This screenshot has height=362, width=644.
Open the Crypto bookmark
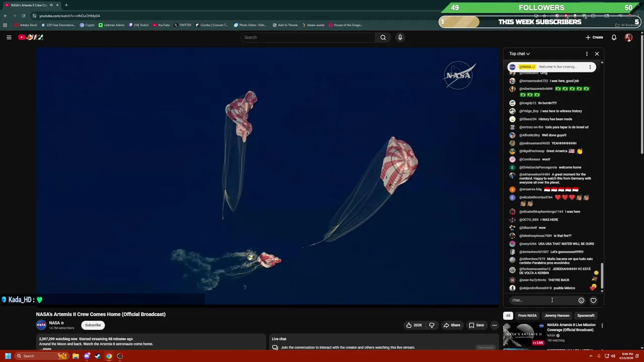point(88,25)
